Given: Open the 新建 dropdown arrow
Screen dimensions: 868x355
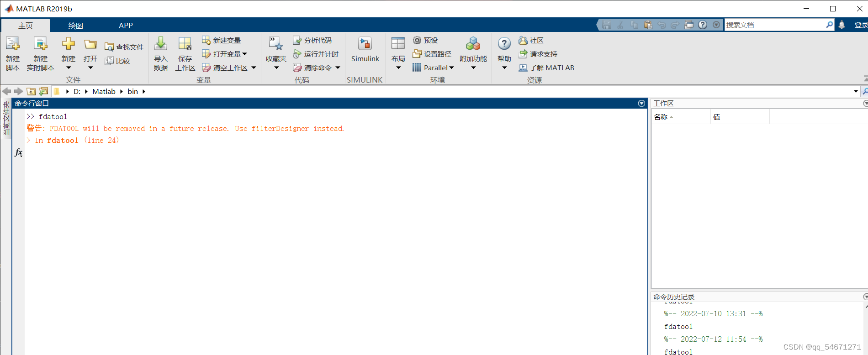Looking at the screenshot, I should [x=69, y=68].
